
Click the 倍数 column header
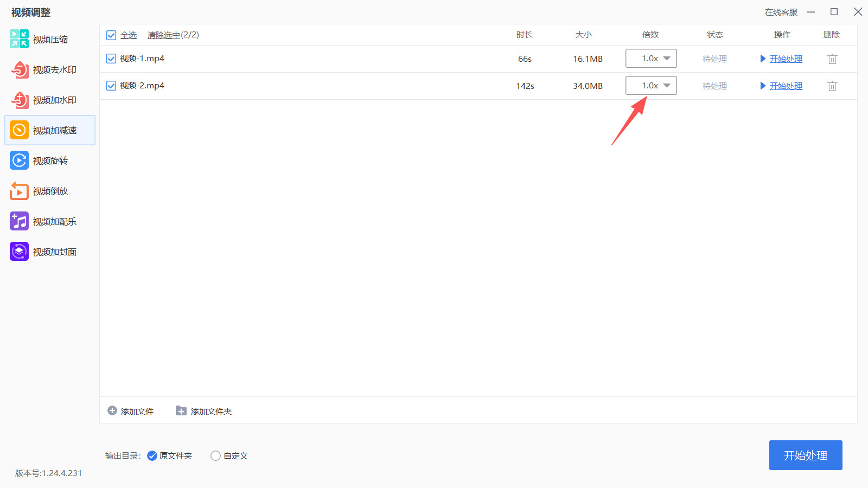pos(650,35)
